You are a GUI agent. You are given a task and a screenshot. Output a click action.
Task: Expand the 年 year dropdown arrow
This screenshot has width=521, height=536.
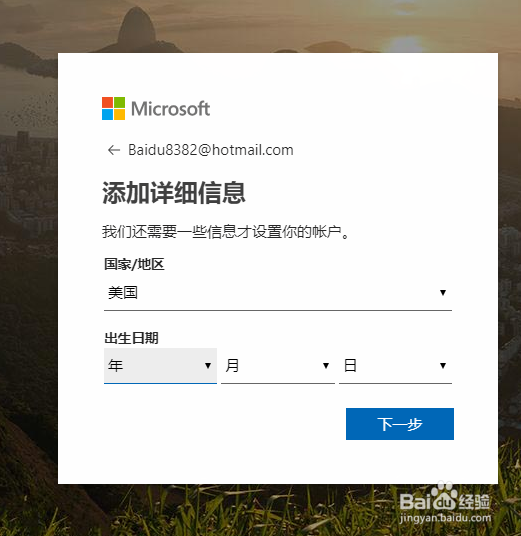pos(208,366)
